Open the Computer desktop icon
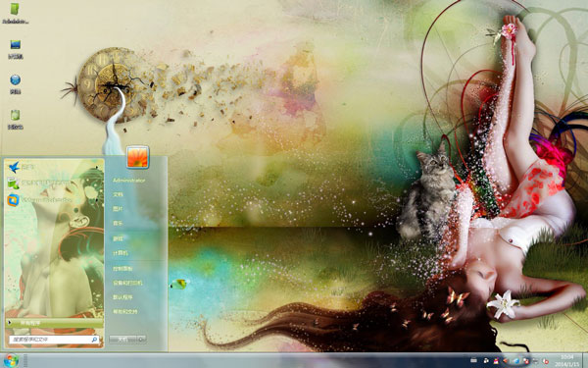 pyautogui.click(x=15, y=49)
